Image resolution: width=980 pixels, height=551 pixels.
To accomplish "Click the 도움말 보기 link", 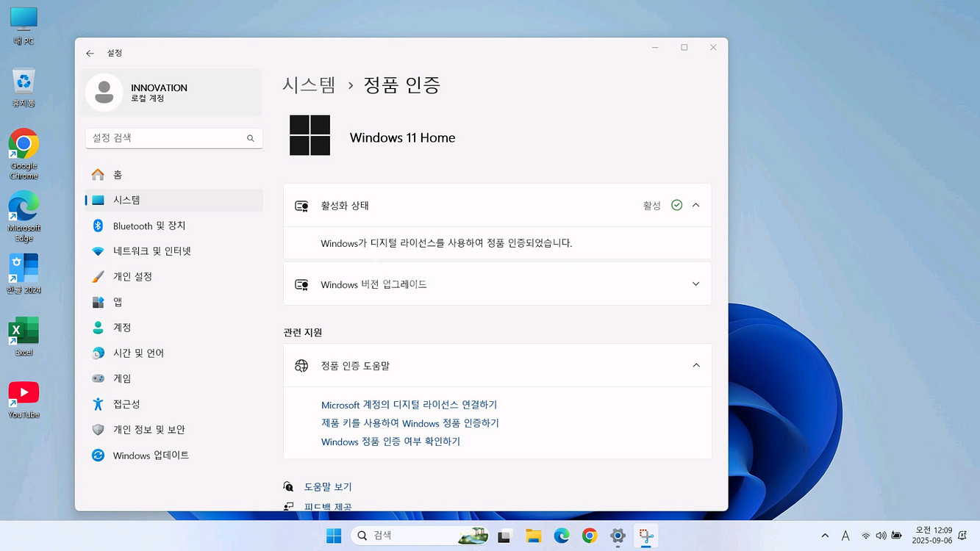I will [328, 486].
